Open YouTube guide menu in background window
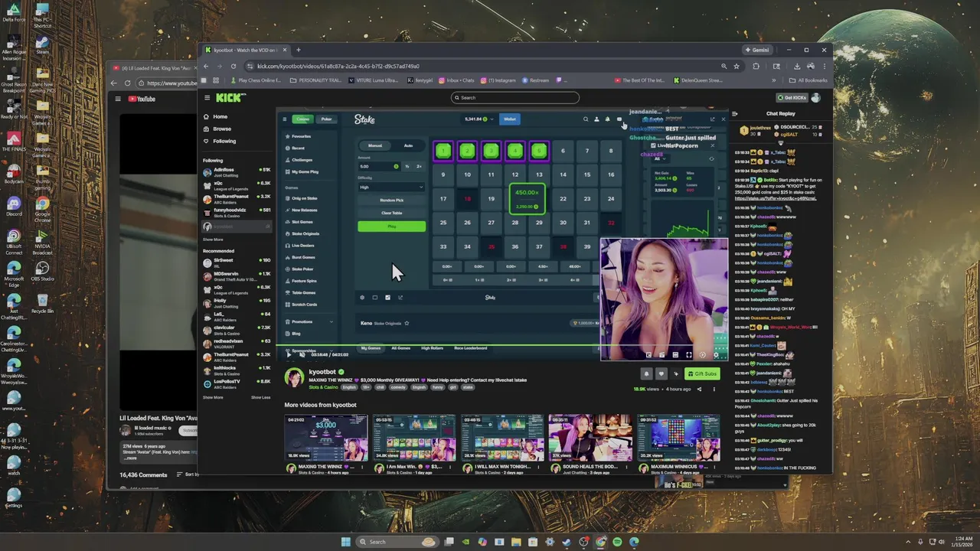 [x=118, y=99]
